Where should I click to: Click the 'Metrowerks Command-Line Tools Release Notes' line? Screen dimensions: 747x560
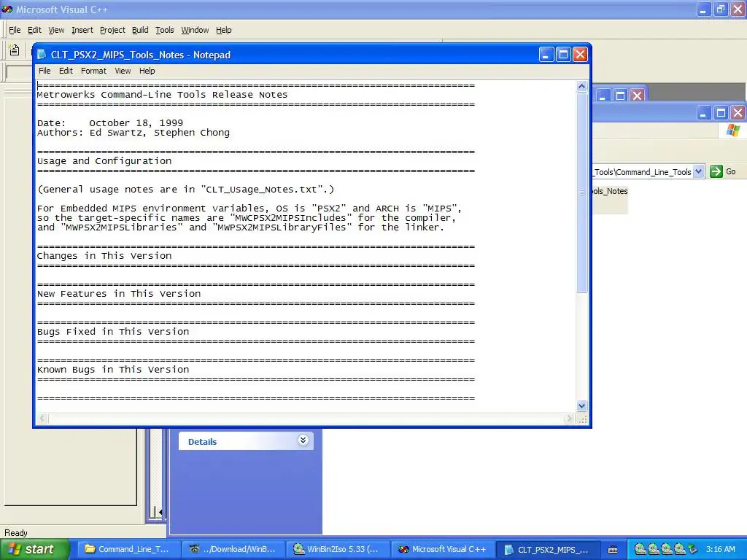tap(162, 95)
